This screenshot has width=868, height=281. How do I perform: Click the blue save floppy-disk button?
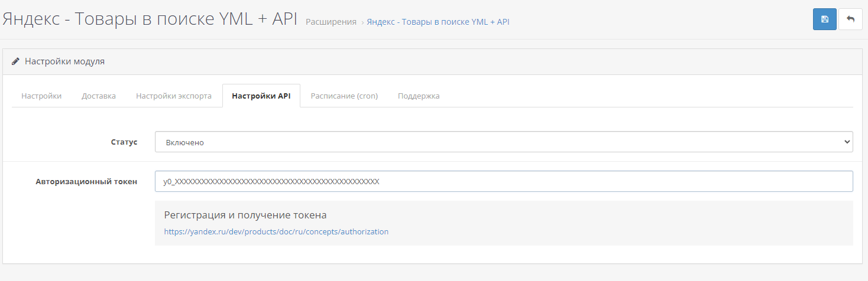tap(824, 19)
